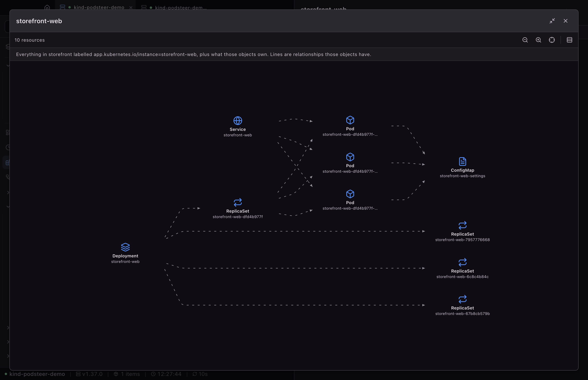This screenshot has height=380, width=588.
Task: Click the "storefront-web-dfd4b977f" ReplicaSet name text
Action: point(238,217)
